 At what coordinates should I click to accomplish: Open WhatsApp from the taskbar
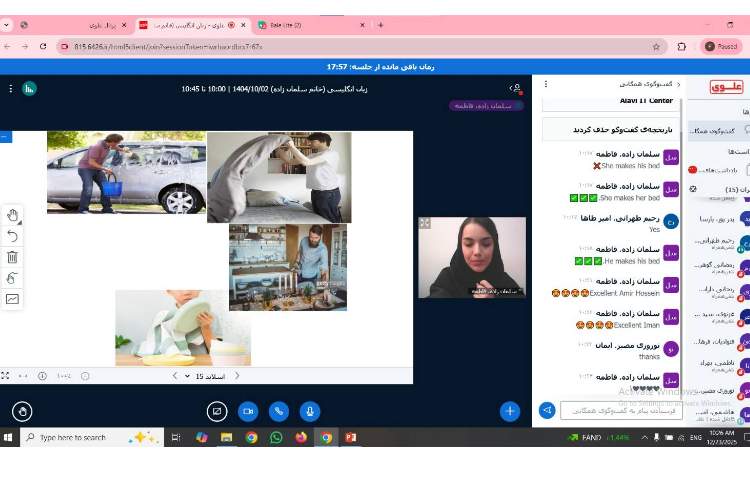click(276, 437)
